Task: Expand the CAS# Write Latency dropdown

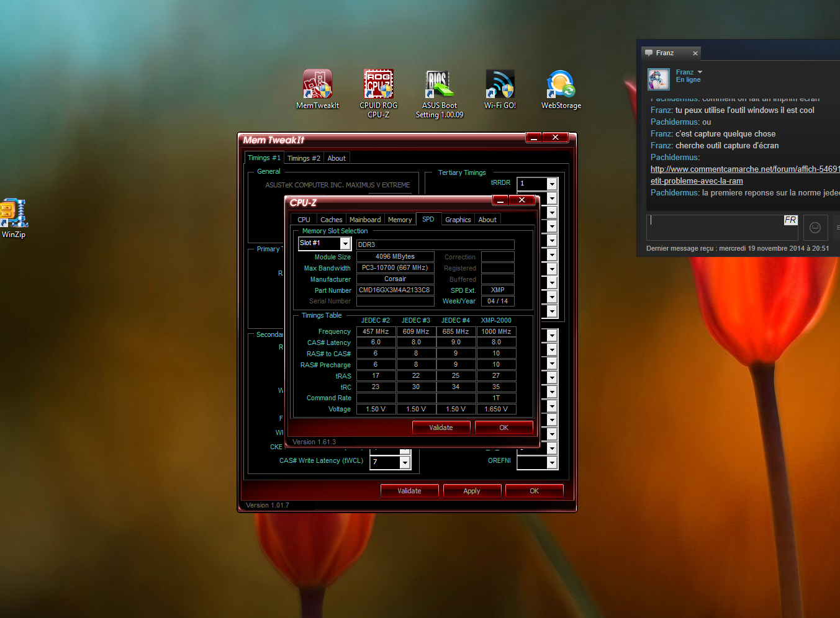Action: click(x=405, y=462)
